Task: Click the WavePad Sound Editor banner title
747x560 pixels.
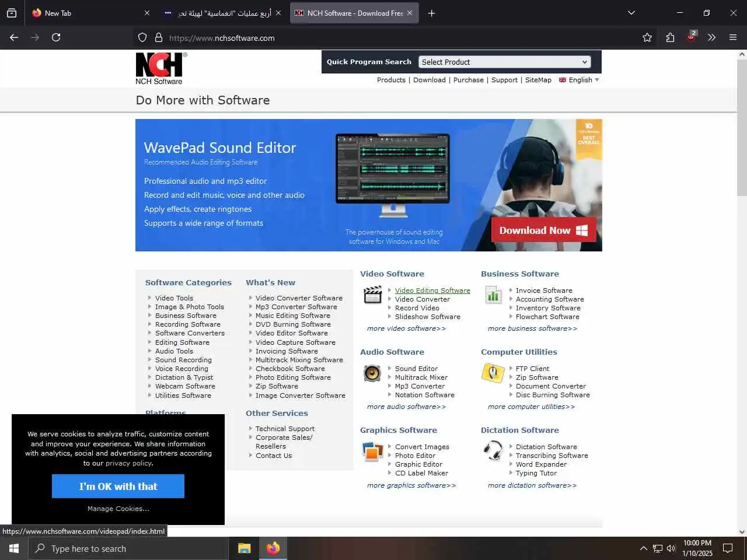Action: pos(220,148)
